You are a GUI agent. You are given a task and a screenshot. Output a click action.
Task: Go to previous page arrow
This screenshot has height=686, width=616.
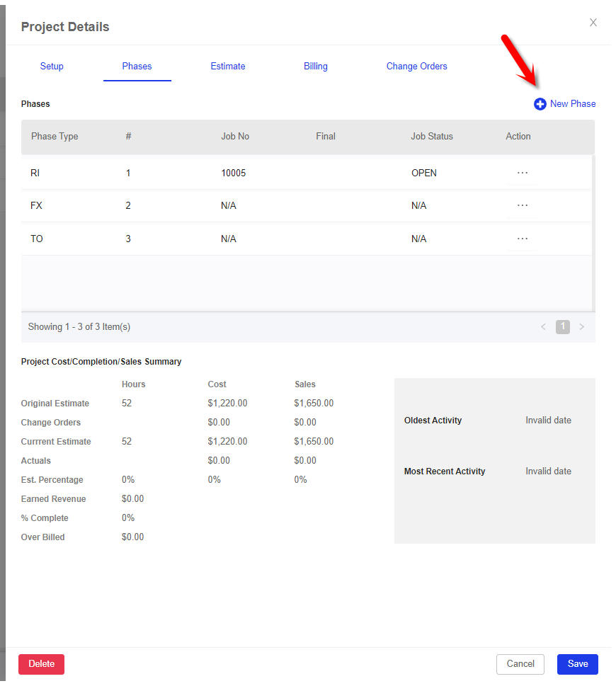(543, 327)
